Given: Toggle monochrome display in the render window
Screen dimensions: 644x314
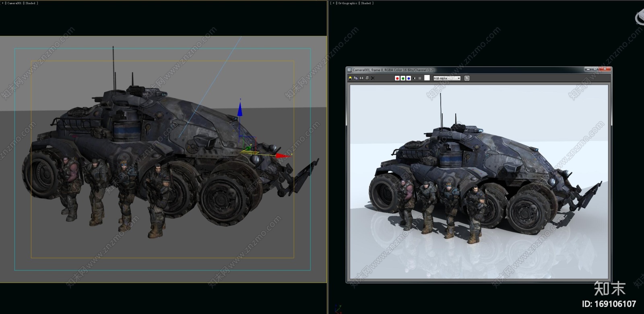Looking at the screenshot, I should [x=420, y=78].
